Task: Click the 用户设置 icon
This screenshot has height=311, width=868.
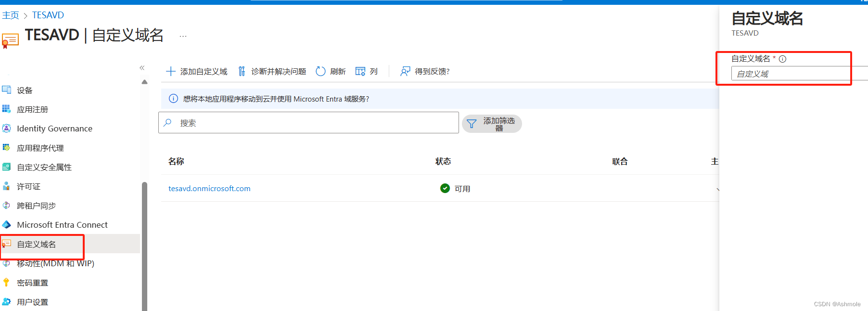Action: point(6,301)
